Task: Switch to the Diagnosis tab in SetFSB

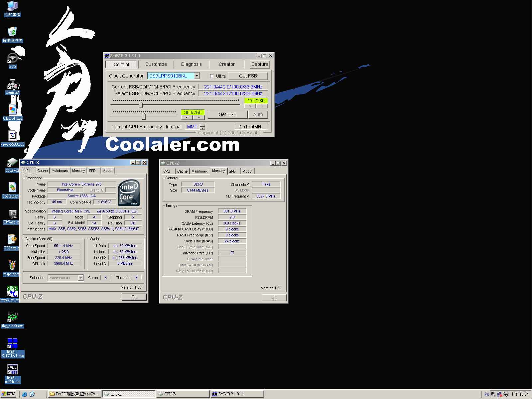Action: [x=191, y=64]
